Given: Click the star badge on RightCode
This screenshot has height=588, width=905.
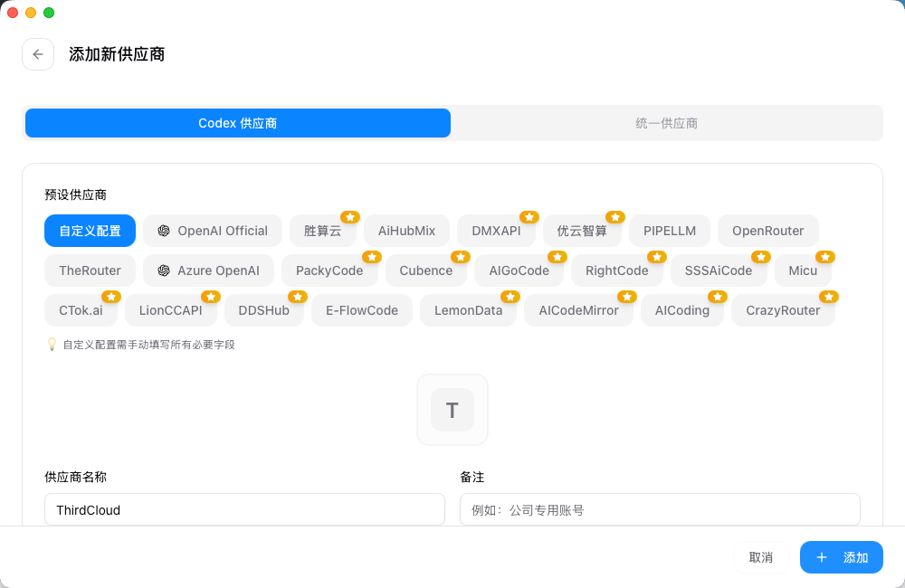Looking at the screenshot, I should [x=657, y=257].
